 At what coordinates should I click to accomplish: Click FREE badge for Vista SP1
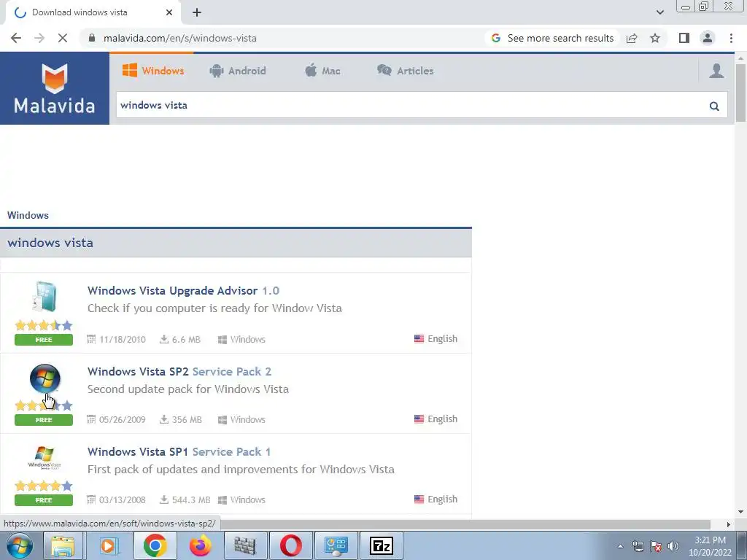click(44, 500)
